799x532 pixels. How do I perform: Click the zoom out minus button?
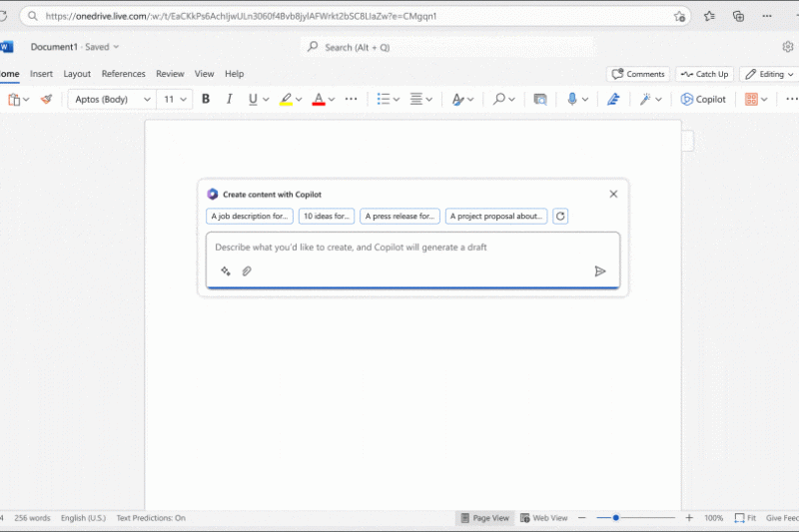582,518
